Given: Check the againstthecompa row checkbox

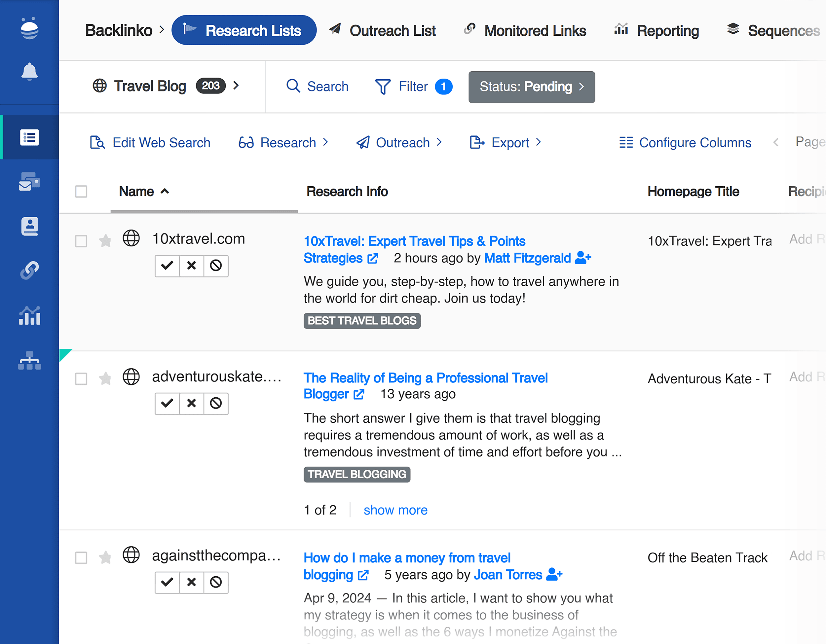Looking at the screenshot, I should point(81,558).
